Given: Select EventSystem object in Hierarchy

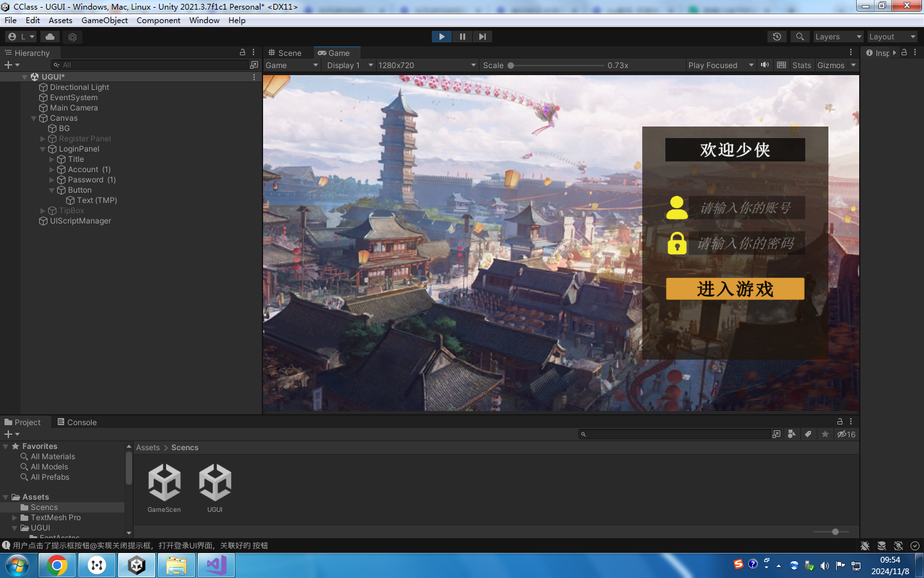Looking at the screenshot, I should (x=74, y=98).
